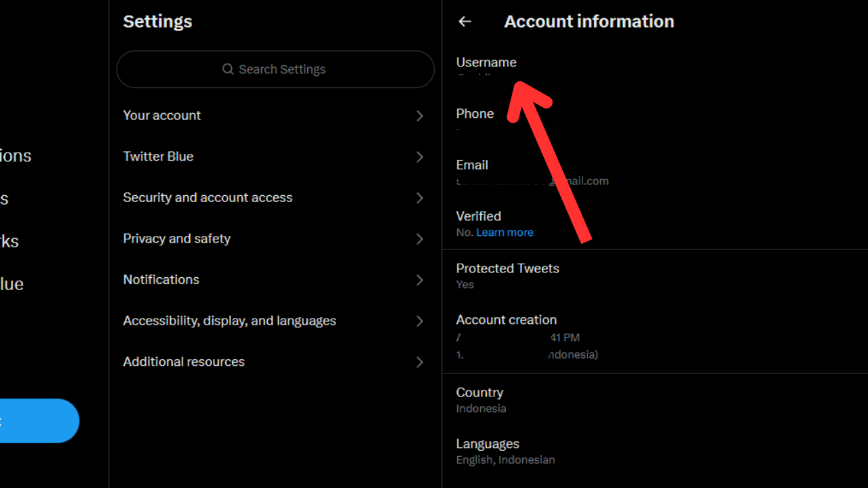868x488 pixels.
Task: Expand the chevron next to Twitter Blue
Action: [420, 157]
